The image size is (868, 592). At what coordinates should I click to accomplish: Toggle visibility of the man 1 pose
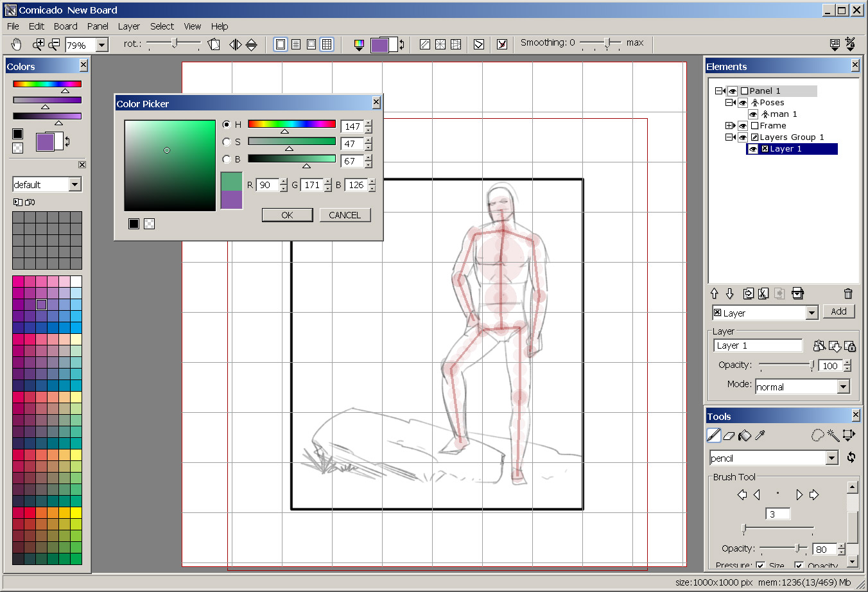click(753, 114)
